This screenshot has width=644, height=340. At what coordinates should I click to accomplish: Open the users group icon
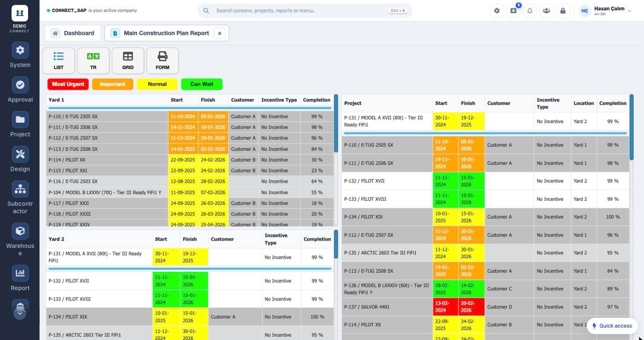pyautogui.click(x=546, y=11)
